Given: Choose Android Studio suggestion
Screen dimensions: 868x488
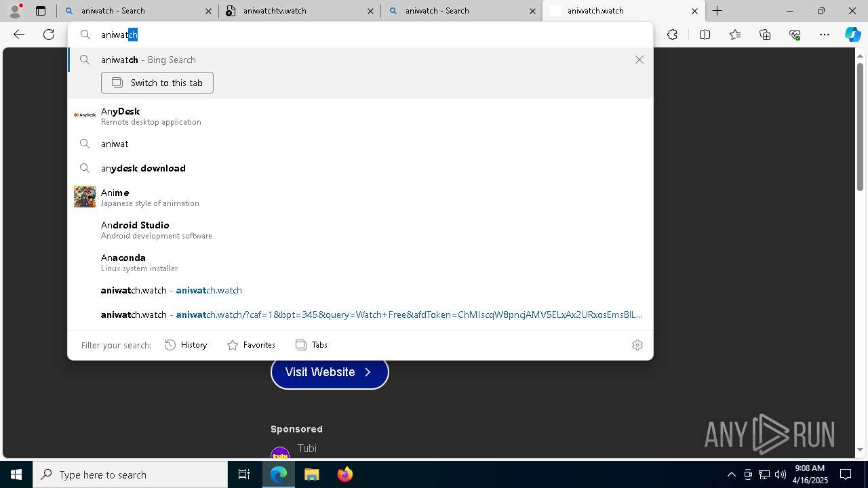Looking at the screenshot, I should pyautogui.click(x=360, y=230).
